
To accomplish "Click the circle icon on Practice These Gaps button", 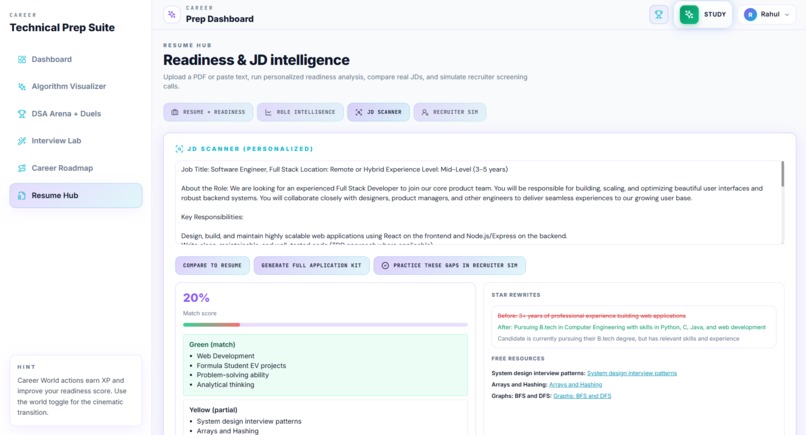I will click(x=385, y=265).
